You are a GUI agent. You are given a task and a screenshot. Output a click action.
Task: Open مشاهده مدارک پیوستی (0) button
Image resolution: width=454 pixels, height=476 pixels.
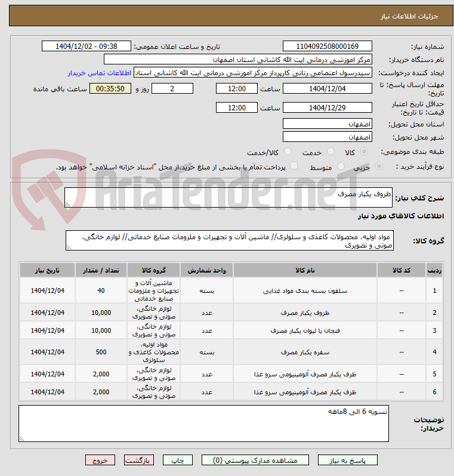point(255,460)
